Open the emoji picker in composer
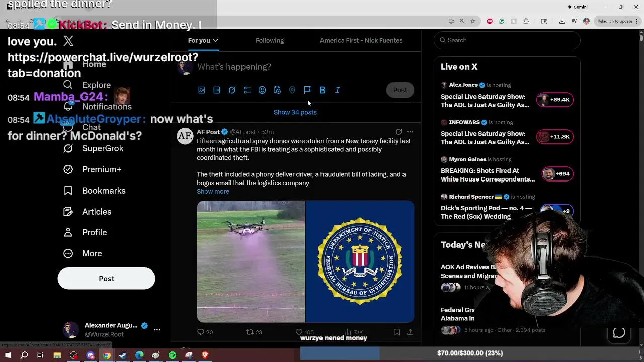 coord(262,90)
